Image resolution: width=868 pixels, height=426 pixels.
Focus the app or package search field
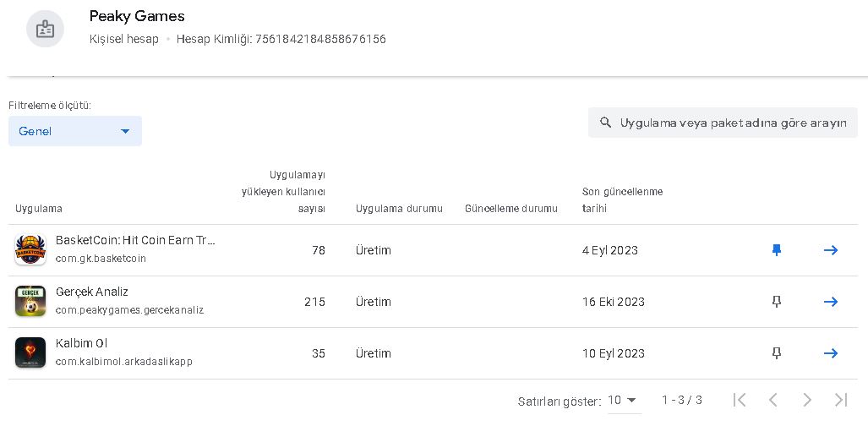coord(723,123)
